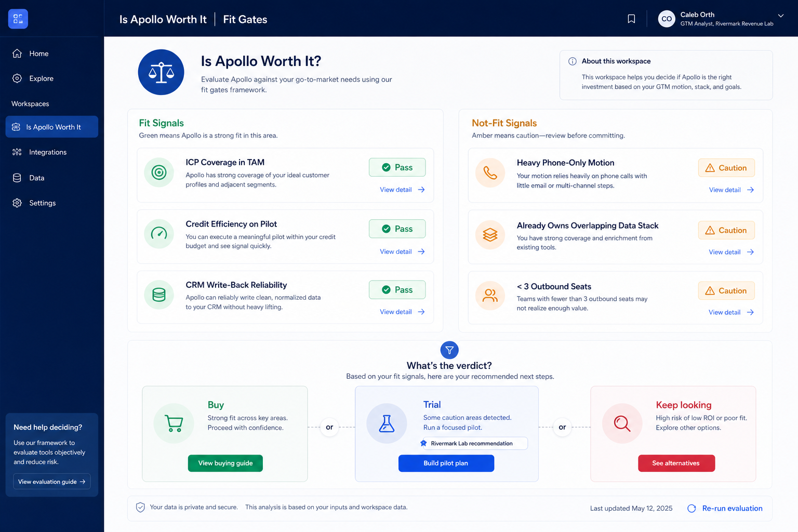This screenshot has width=798, height=532.
Task: Click Caution badge for Heavy Phone-Only Motion
Action: (x=726, y=168)
